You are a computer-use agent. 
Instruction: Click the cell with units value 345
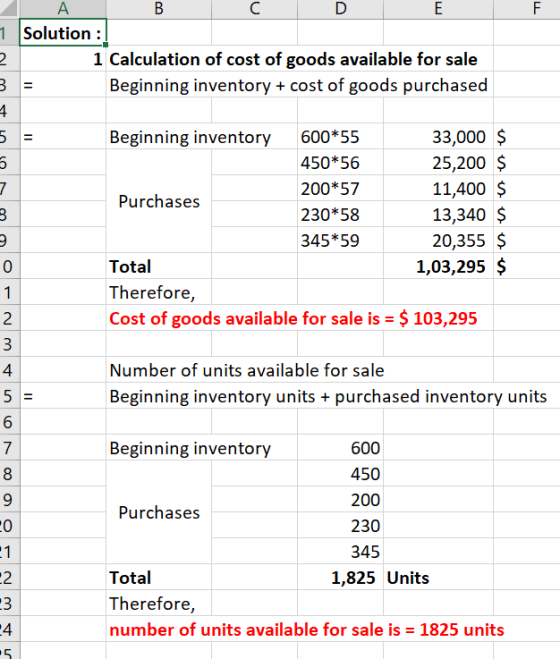[x=341, y=552]
